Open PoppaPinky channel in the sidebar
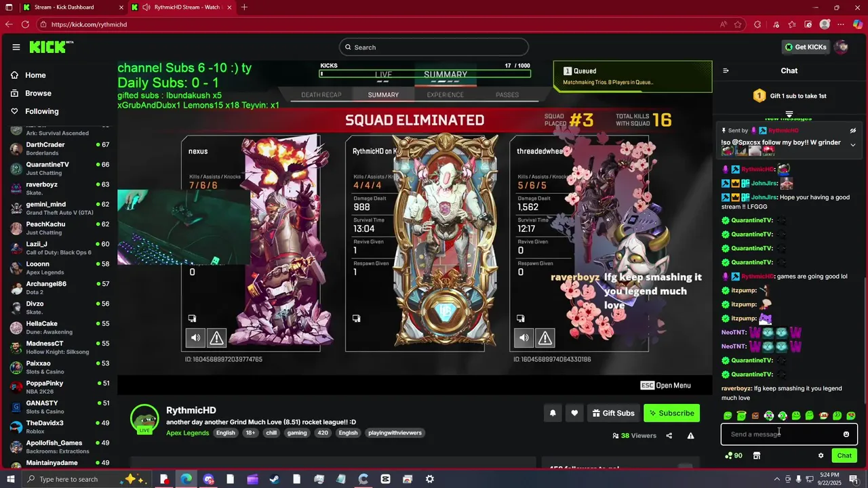 tap(60, 387)
